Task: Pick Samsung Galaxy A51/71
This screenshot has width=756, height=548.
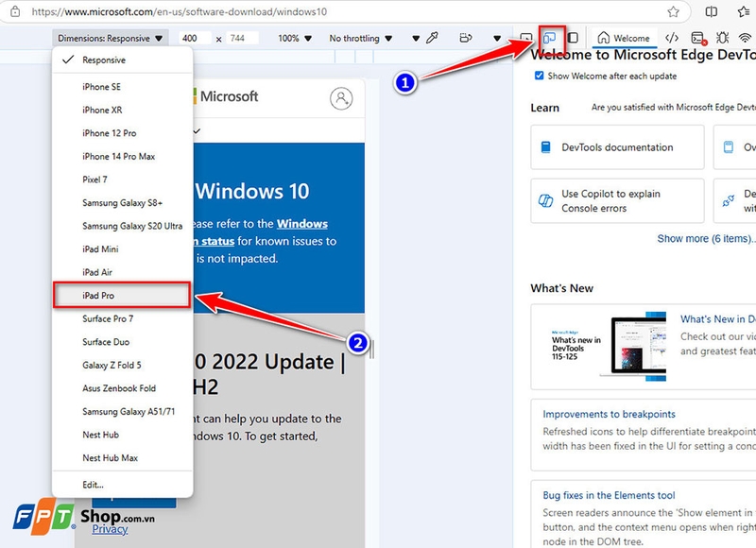Action: 123,411
